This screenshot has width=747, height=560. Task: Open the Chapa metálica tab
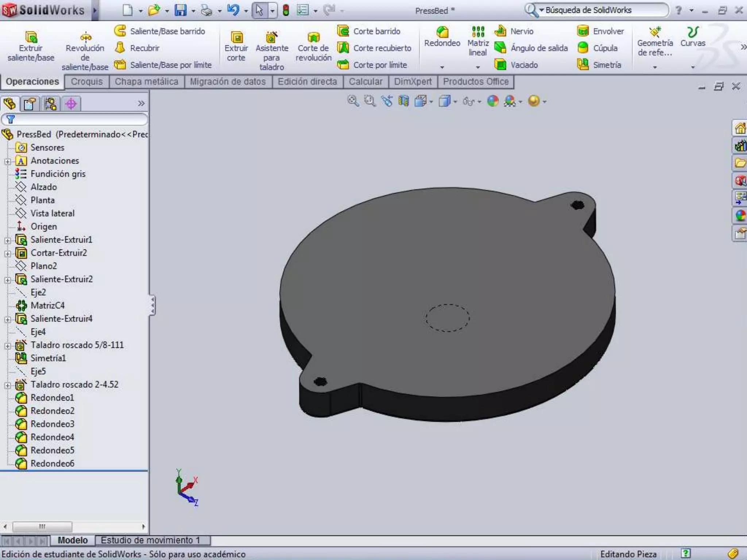pyautogui.click(x=146, y=82)
